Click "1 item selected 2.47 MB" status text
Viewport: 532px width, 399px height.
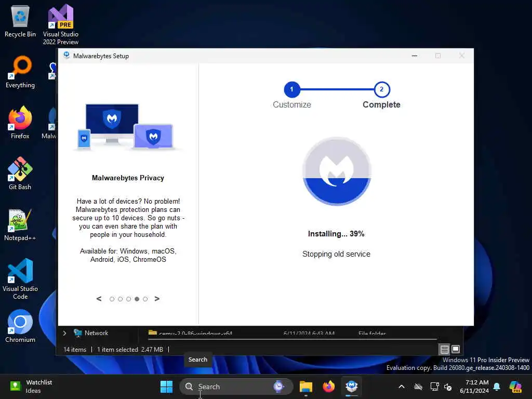[130, 350]
